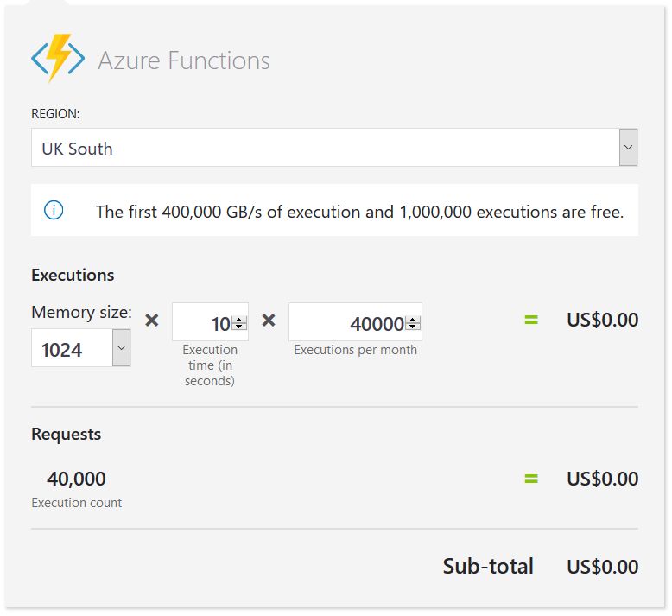Click the REGION: label
The height and width of the screenshot is (616, 672).
click(x=55, y=113)
